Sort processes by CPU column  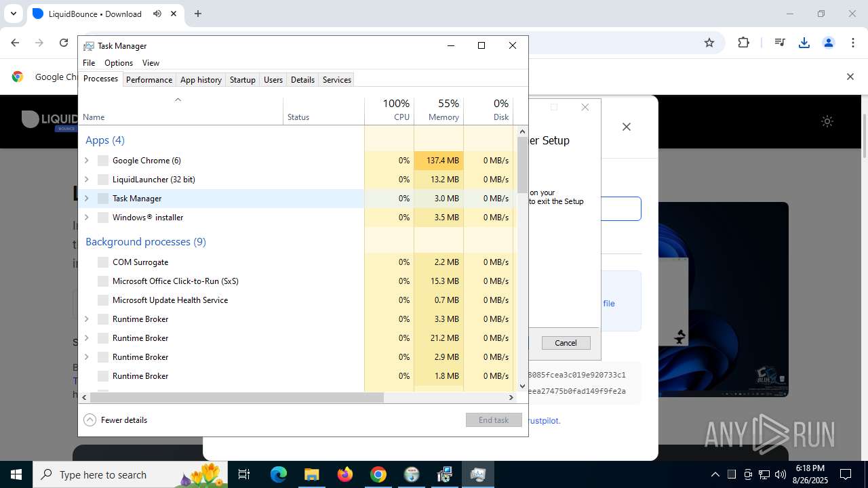coord(389,110)
